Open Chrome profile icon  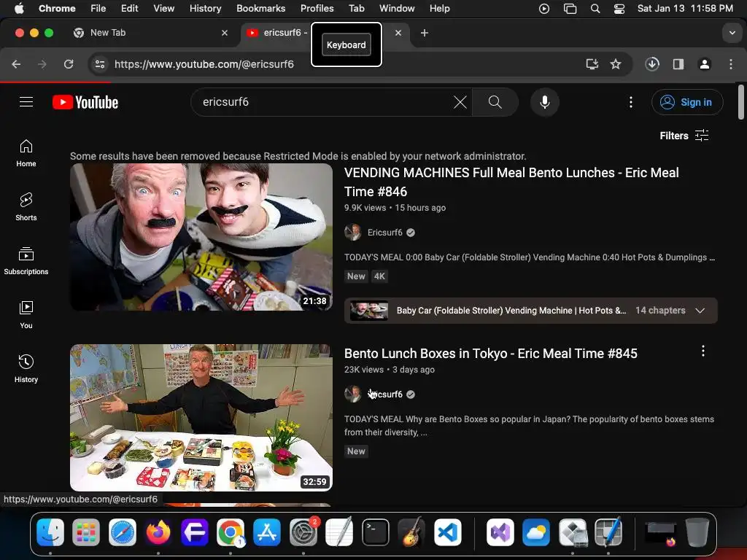[705, 64]
